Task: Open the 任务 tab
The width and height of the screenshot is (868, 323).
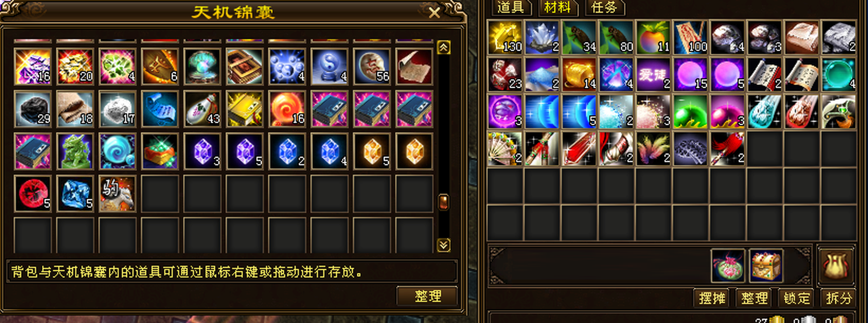Action: [605, 8]
